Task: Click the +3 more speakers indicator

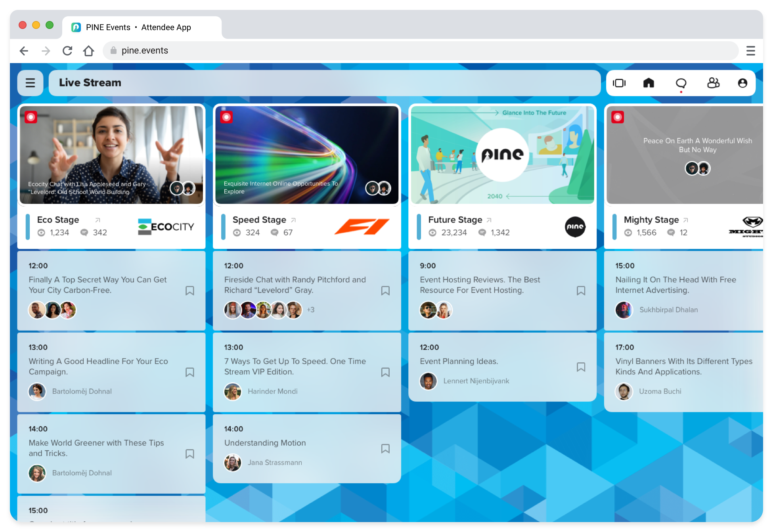Action: 310,310
